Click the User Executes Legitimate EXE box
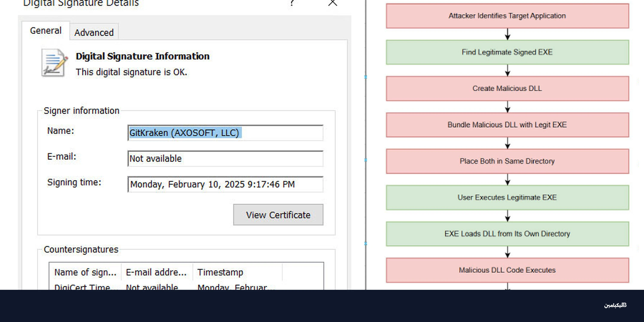644x322 pixels. pyautogui.click(x=507, y=197)
